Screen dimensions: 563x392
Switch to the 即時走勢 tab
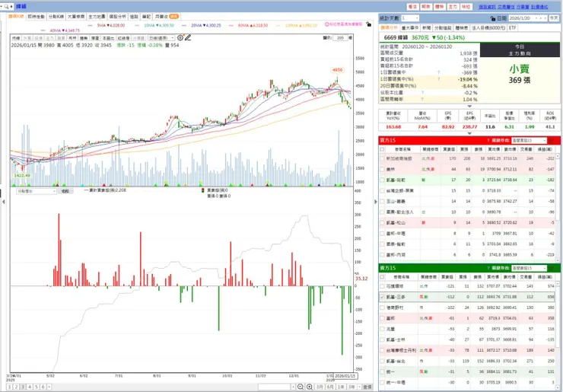[36, 17]
